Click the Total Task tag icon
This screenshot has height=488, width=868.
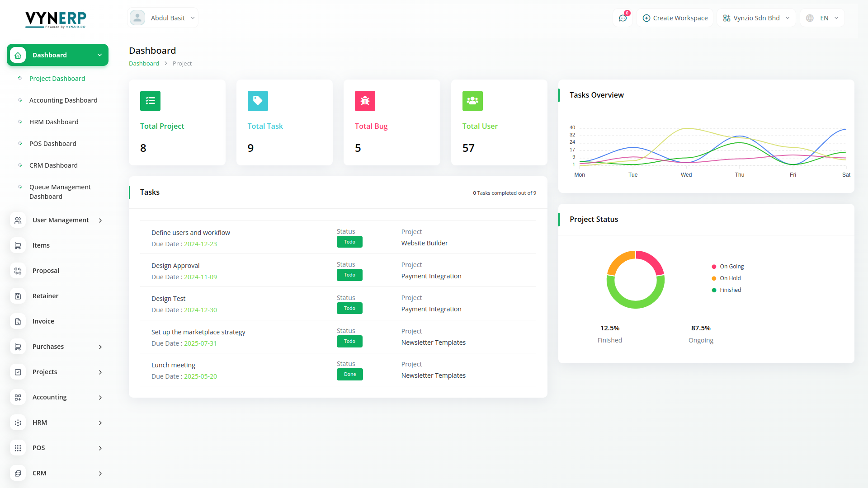pyautogui.click(x=258, y=101)
